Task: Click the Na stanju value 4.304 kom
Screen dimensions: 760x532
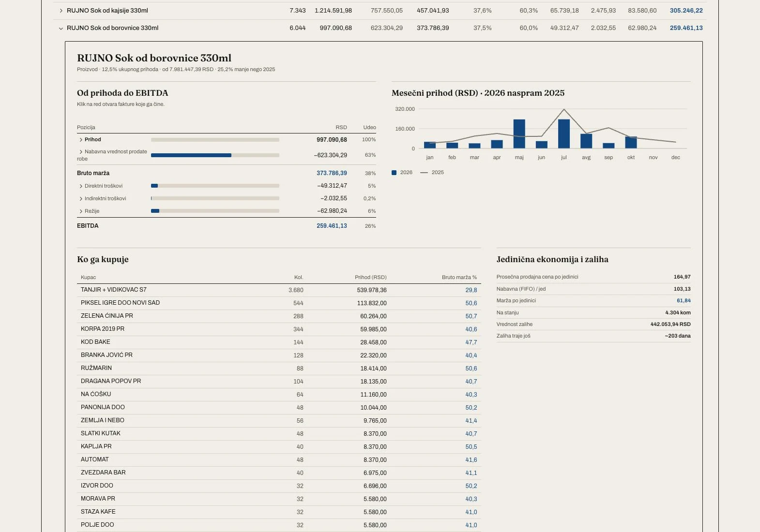Action: point(678,313)
